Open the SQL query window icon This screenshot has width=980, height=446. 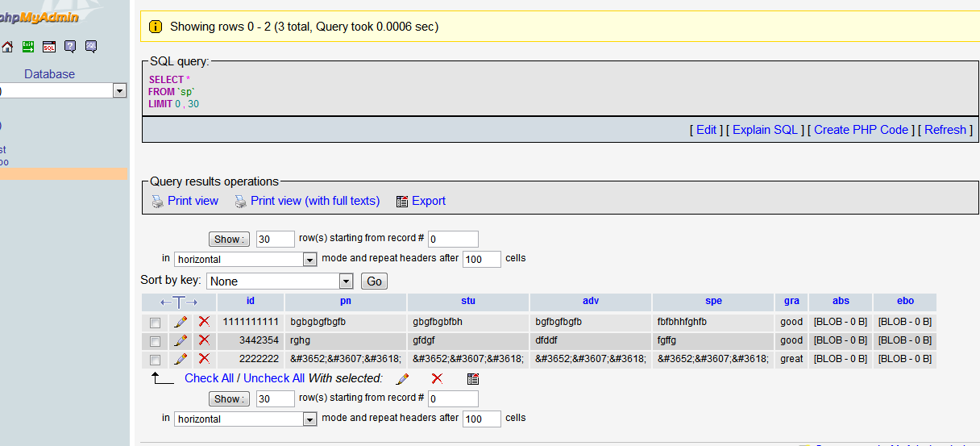coord(49,47)
